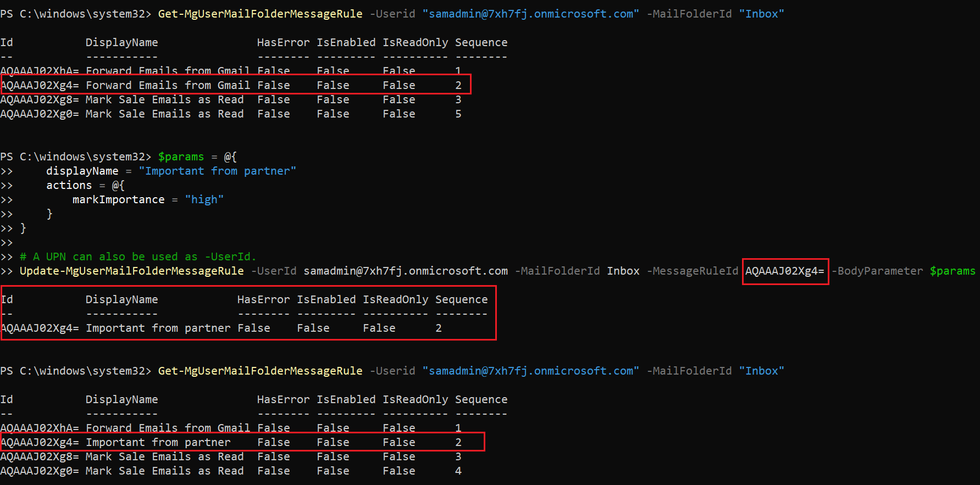The width and height of the screenshot is (980, 485).
Task: Click the "Important from partner" displayName string value
Action: (217, 171)
